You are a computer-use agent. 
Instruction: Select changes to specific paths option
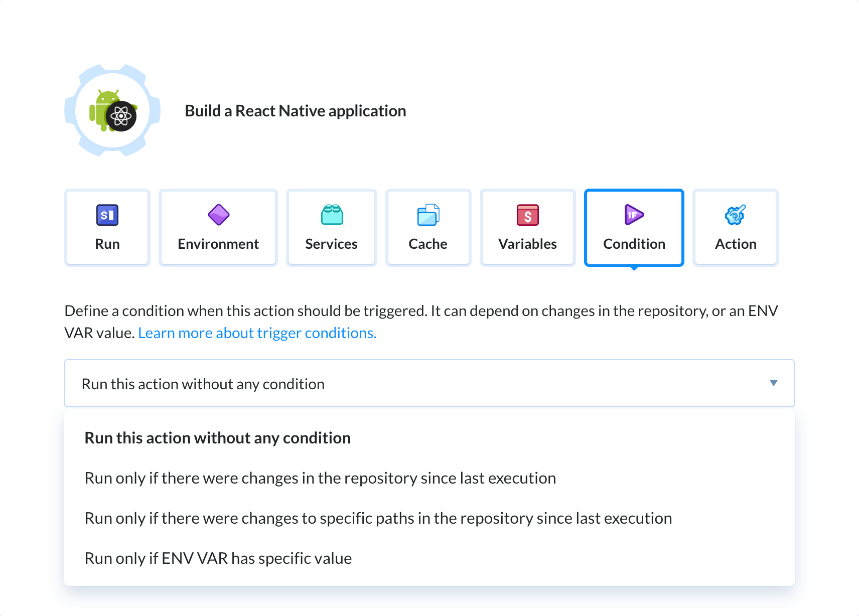coord(378,518)
